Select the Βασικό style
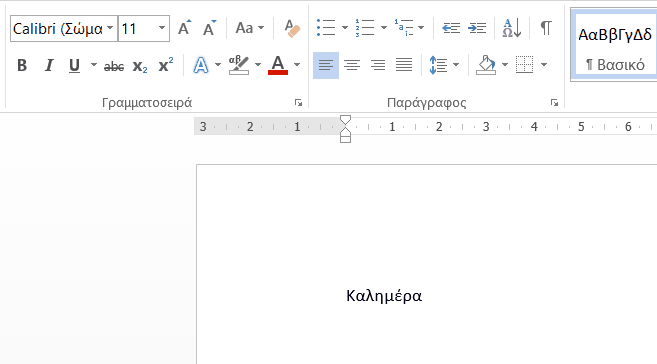Image resolution: width=657 pixels, height=364 pixels. click(615, 45)
